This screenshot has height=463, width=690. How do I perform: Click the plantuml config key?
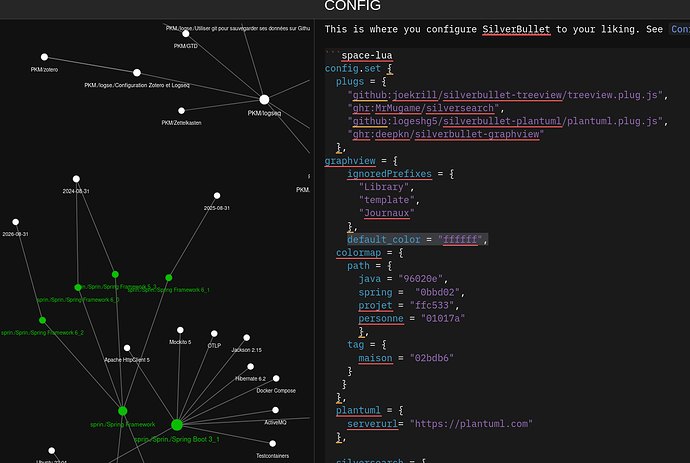(358, 411)
